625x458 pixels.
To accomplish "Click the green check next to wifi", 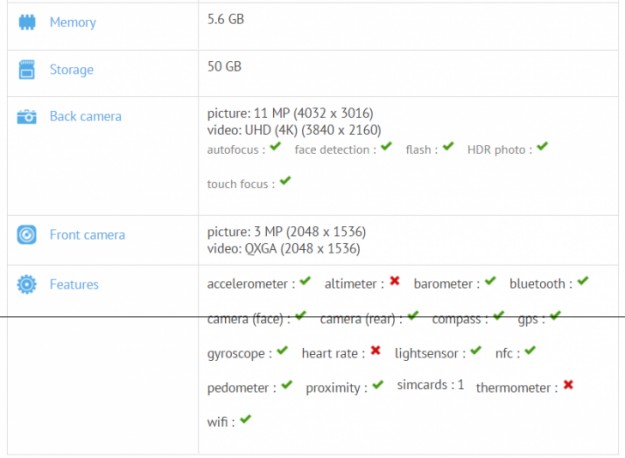I will (x=245, y=420).
